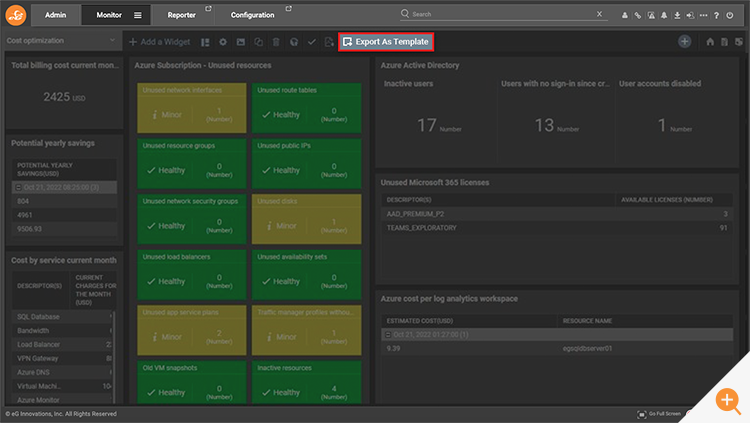750x423 pixels.
Task: Open the Inactive resources tile
Action: click(307, 382)
